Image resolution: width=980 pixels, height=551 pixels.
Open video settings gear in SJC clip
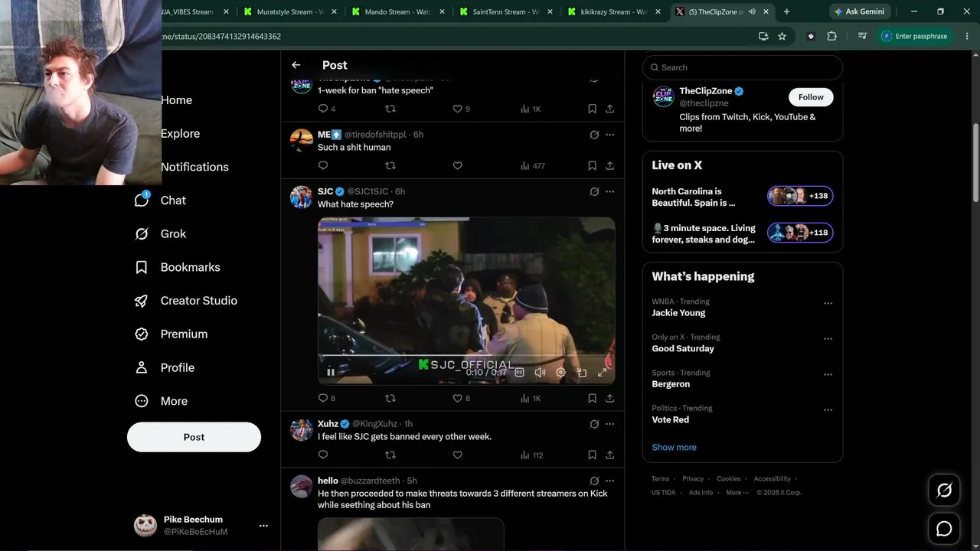[x=560, y=372]
